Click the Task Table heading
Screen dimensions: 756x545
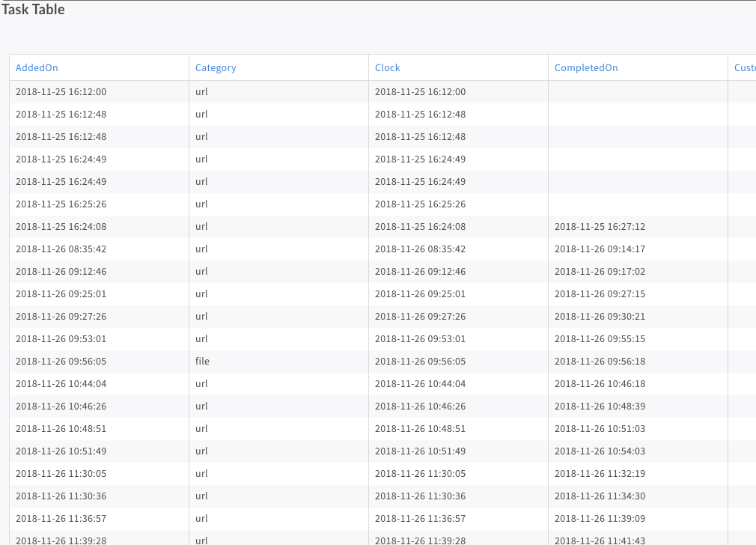(33, 10)
